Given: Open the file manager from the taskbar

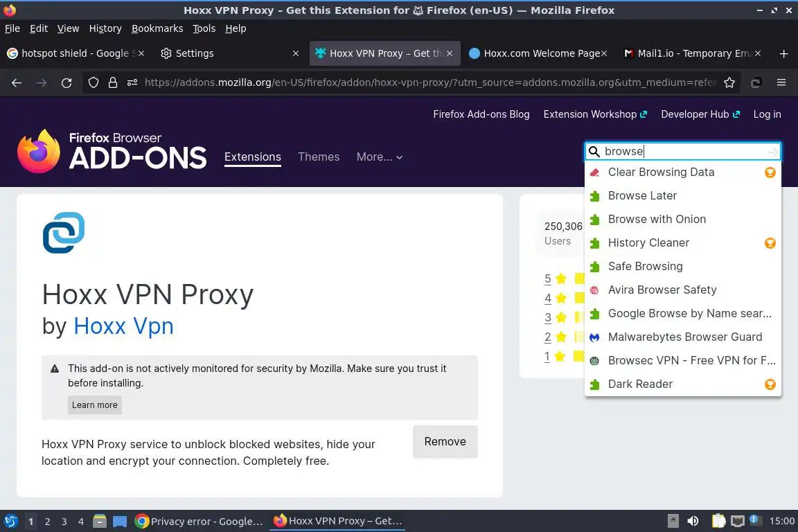Looking at the screenshot, I should (x=100, y=521).
